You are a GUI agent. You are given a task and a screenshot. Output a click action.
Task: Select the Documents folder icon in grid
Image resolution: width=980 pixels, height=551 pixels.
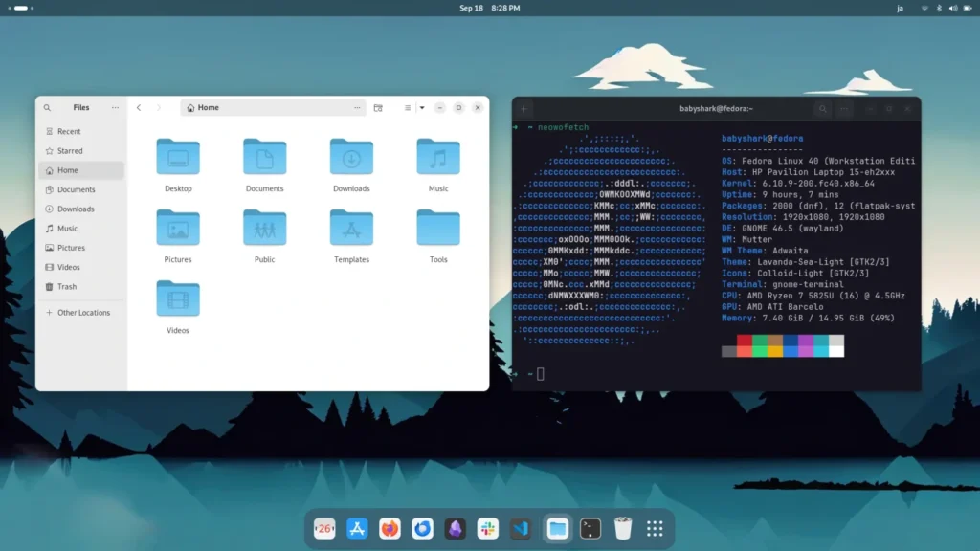pos(264,157)
